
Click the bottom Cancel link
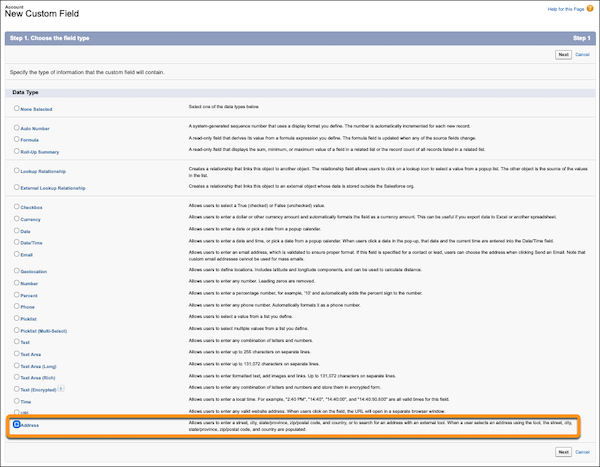[582, 451]
